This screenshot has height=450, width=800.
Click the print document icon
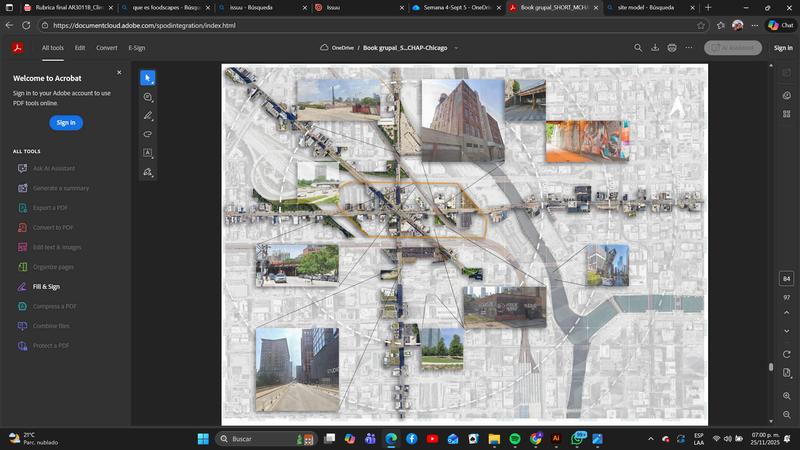coord(672,47)
